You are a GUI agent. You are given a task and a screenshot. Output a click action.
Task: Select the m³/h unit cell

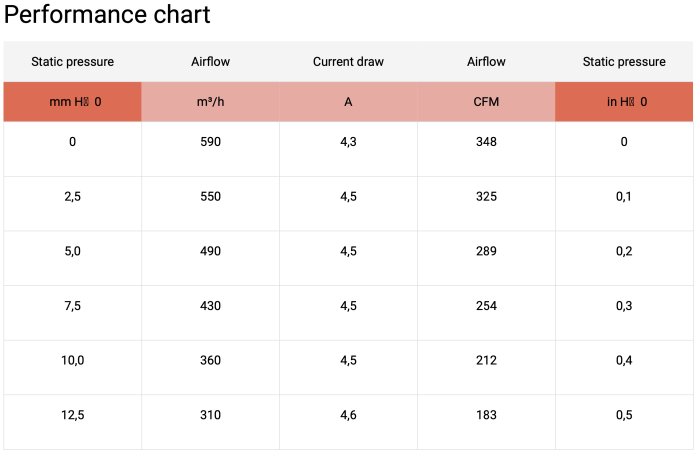tap(210, 102)
